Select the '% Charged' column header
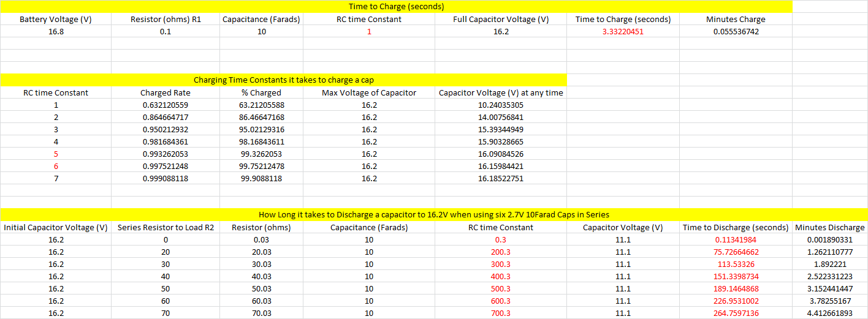868x319 pixels. point(261,92)
